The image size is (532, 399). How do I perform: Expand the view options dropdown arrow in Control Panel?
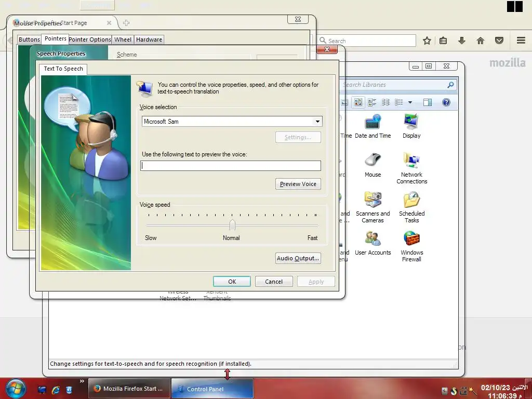pos(410,102)
